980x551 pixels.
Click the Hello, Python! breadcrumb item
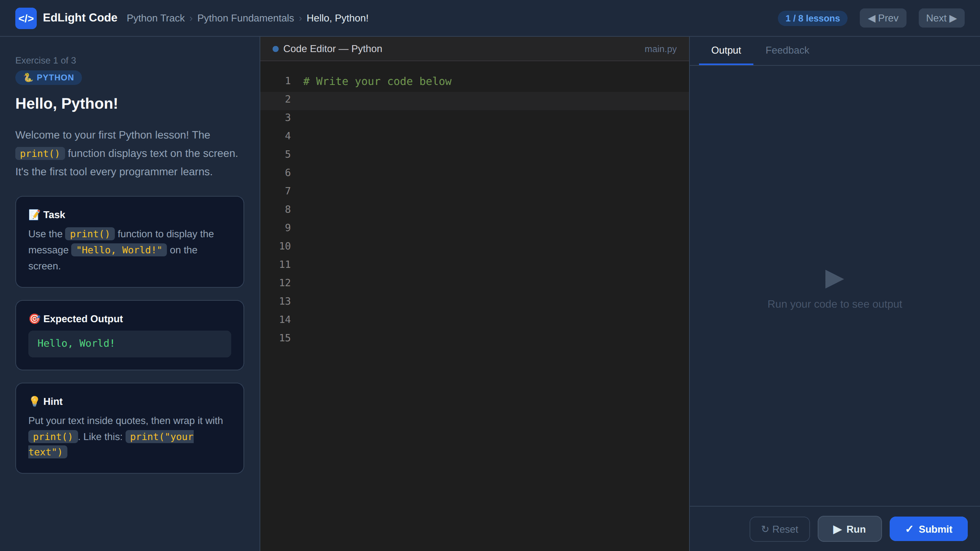(x=337, y=18)
